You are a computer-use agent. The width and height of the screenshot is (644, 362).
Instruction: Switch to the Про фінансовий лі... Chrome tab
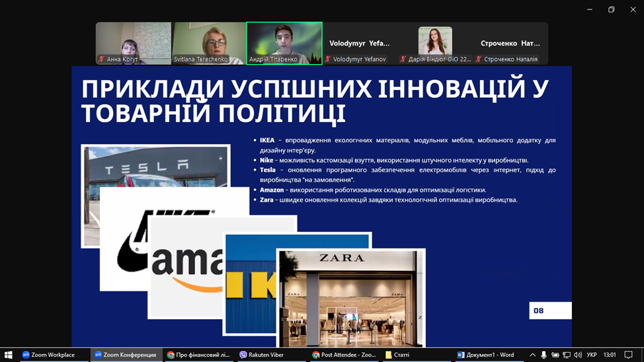198,355
